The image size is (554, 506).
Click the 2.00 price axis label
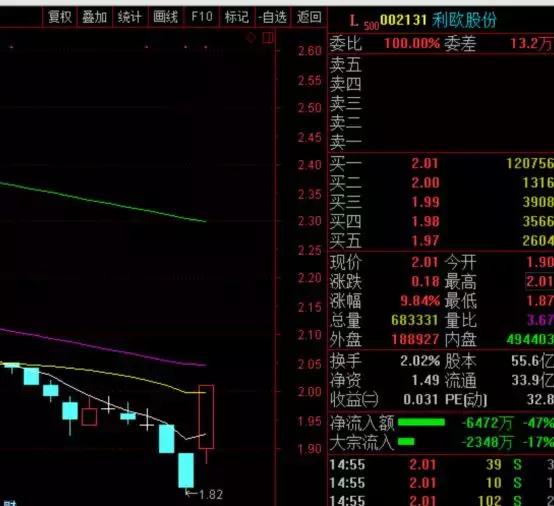pos(310,392)
